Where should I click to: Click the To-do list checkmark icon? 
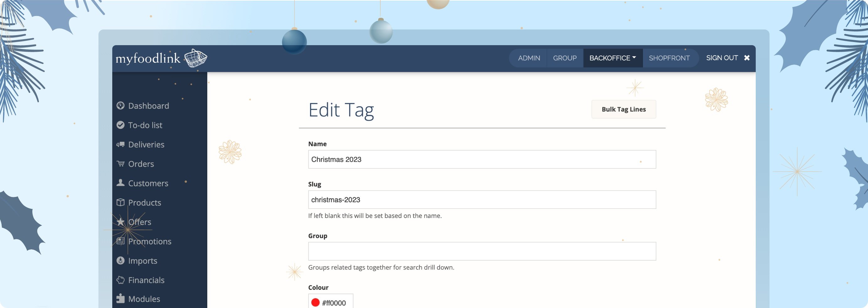tap(120, 125)
